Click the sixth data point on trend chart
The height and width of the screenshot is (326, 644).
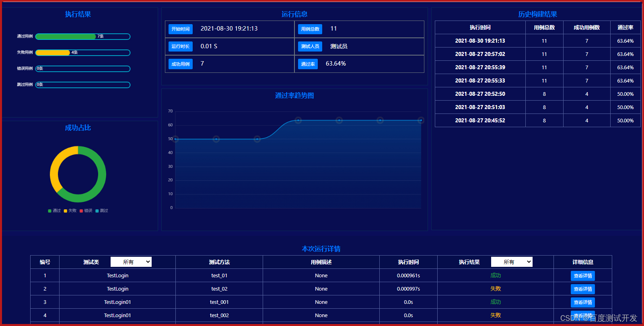380,120
